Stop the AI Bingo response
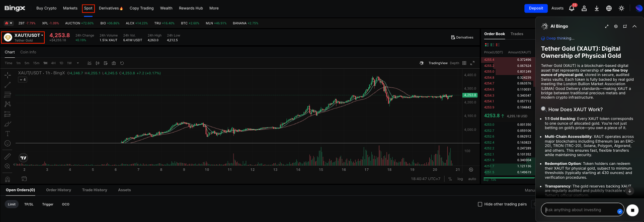The height and width of the screenshot is (222, 644). click(632, 209)
